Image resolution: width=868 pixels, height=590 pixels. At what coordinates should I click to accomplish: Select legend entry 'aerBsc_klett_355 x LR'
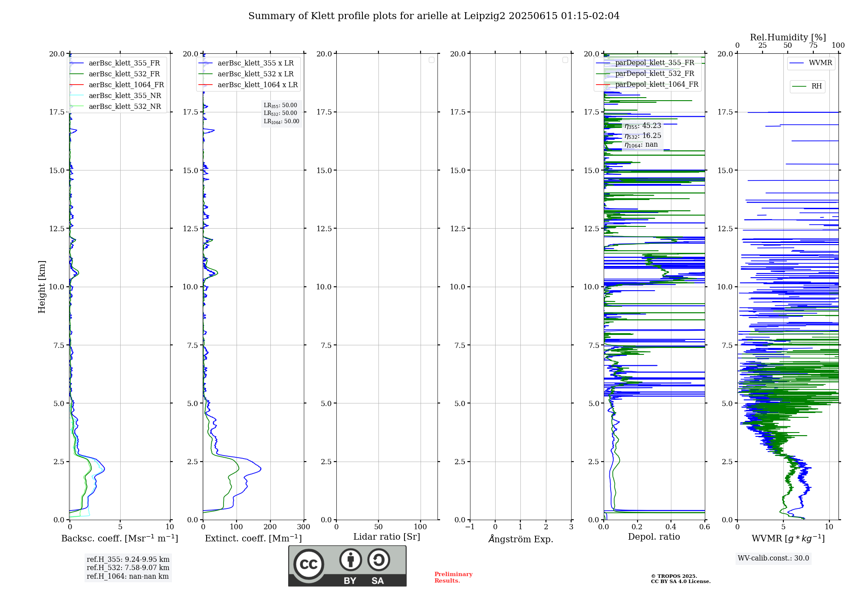256,63
